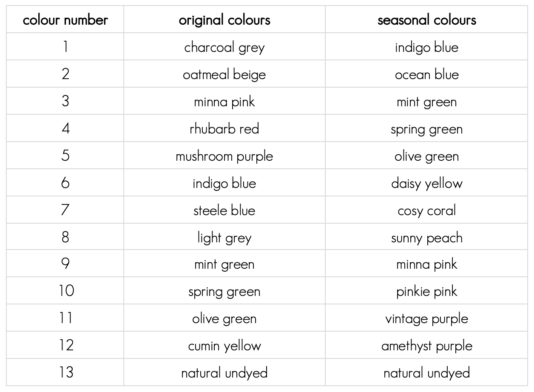Click 'light grey' in original colours
The height and width of the screenshot is (392, 534).
224,237
